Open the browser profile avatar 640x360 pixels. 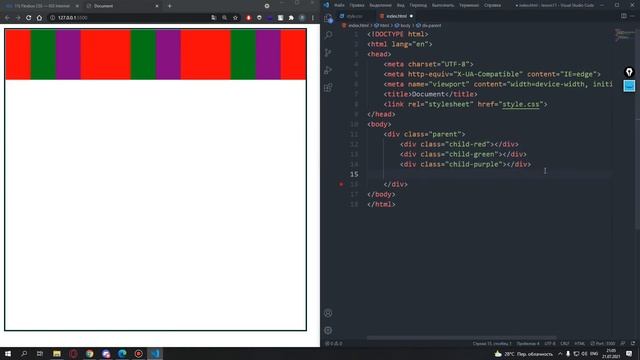pos(302,18)
